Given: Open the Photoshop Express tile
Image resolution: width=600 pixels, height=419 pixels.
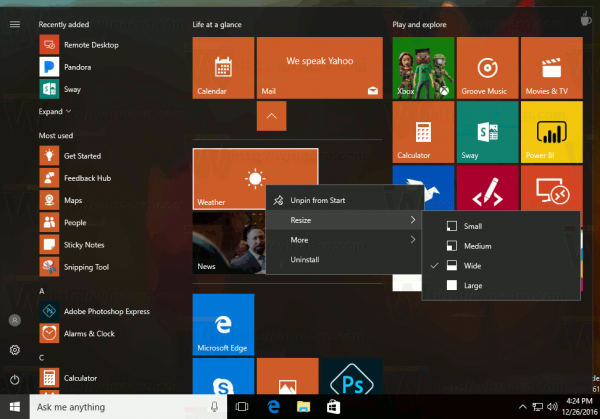Looking at the screenshot, I should (x=352, y=376).
